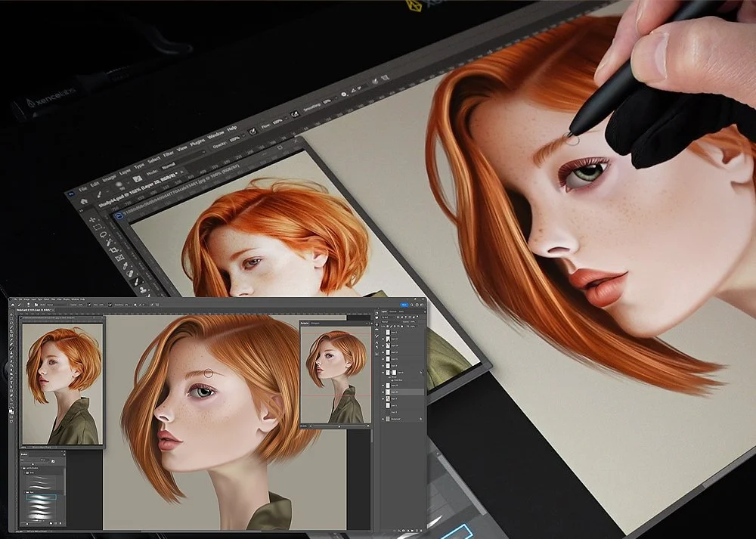Click Quick Mask icon in inset toolbar

[x=11, y=417]
